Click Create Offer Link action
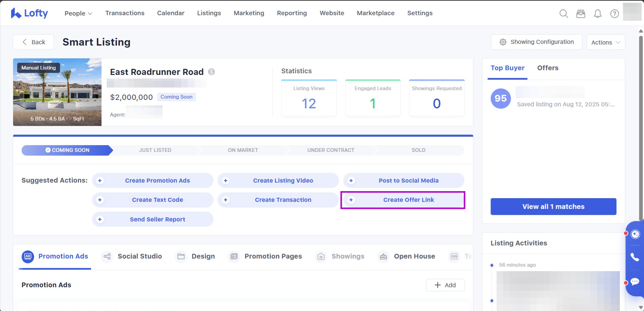Image resolution: width=644 pixels, height=311 pixels. [403, 200]
